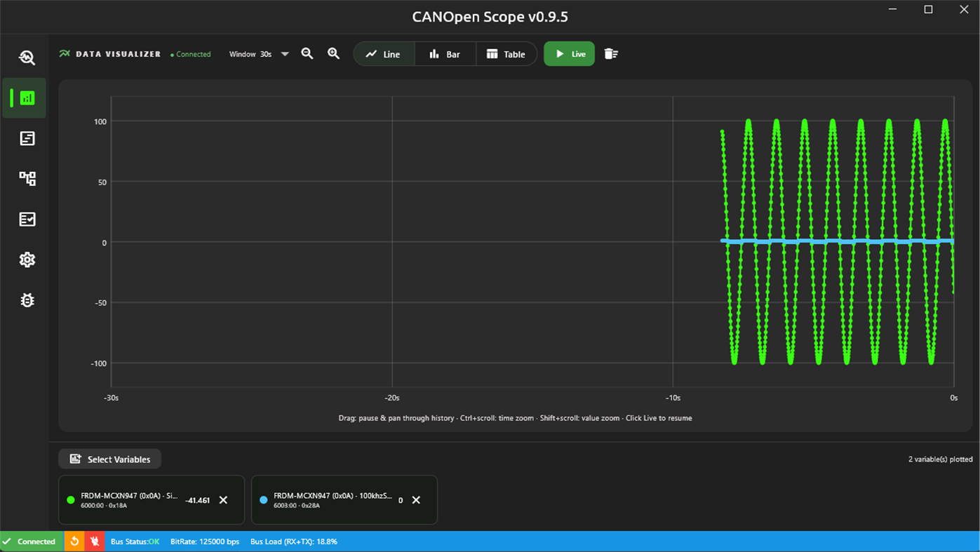Image resolution: width=980 pixels, height=552 pixels.
Task: Zoom out the time window
Action: coord(307,54)
